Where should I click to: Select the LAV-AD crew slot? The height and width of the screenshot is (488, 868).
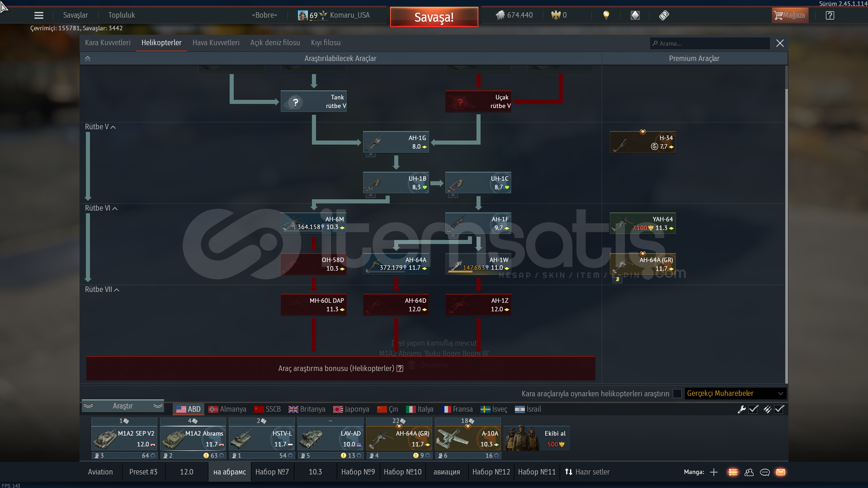tap(330, 439)
